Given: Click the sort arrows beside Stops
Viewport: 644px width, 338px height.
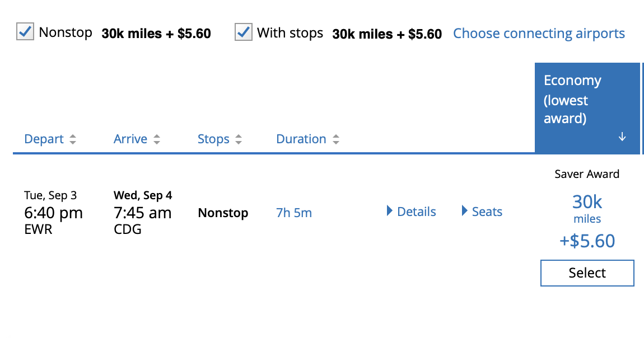Looking at the screenshot, I should click(x=239, y=140).
